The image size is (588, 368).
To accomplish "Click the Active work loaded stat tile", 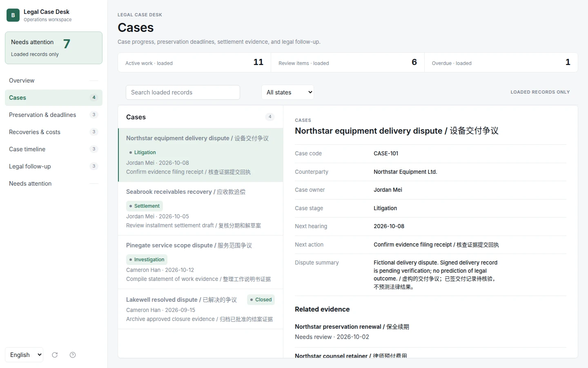I will tap(194, 63).
